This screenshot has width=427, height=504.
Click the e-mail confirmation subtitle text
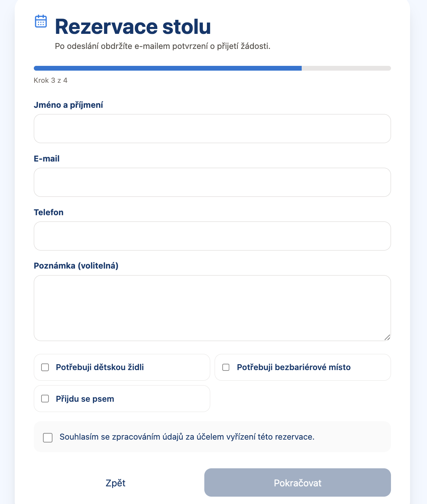[x=163, y=46]
